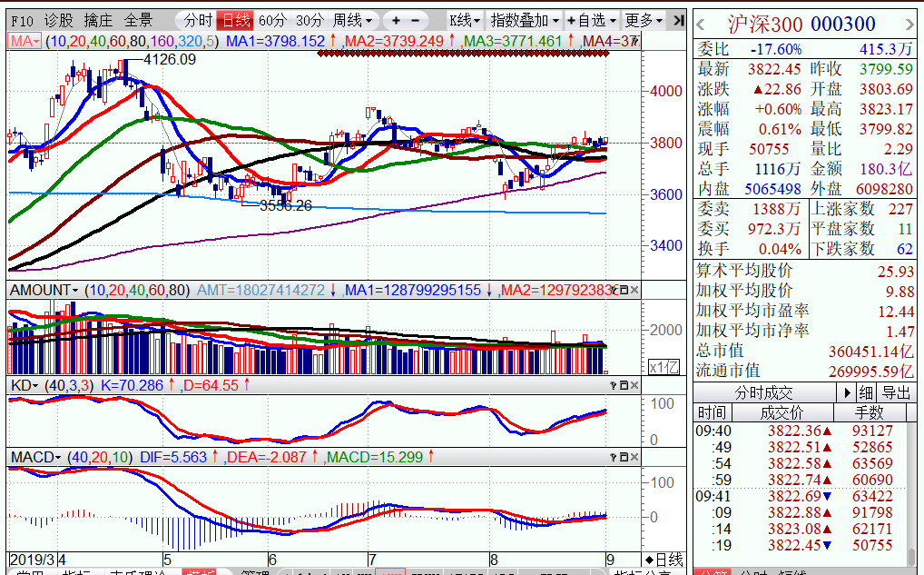Go to previous stock with left arrow
The width and height of the screenshot is (924, 575).
tap(701, 25)
